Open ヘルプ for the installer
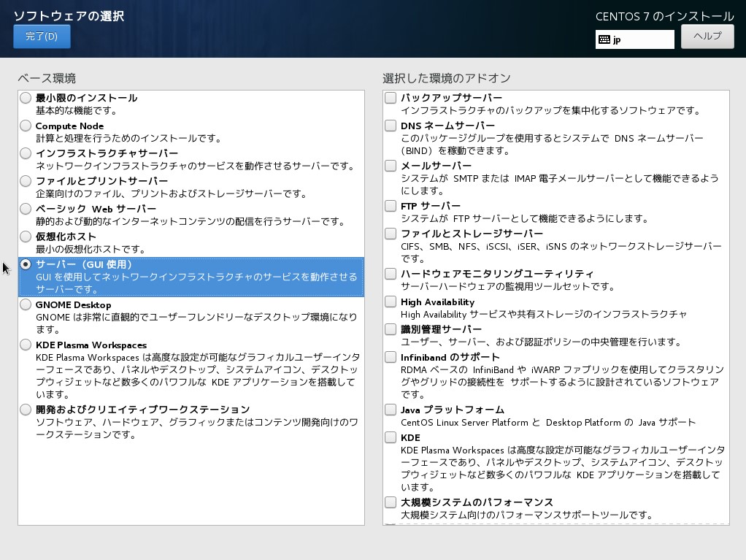This screenshot has width=746, height=560. 706,36
